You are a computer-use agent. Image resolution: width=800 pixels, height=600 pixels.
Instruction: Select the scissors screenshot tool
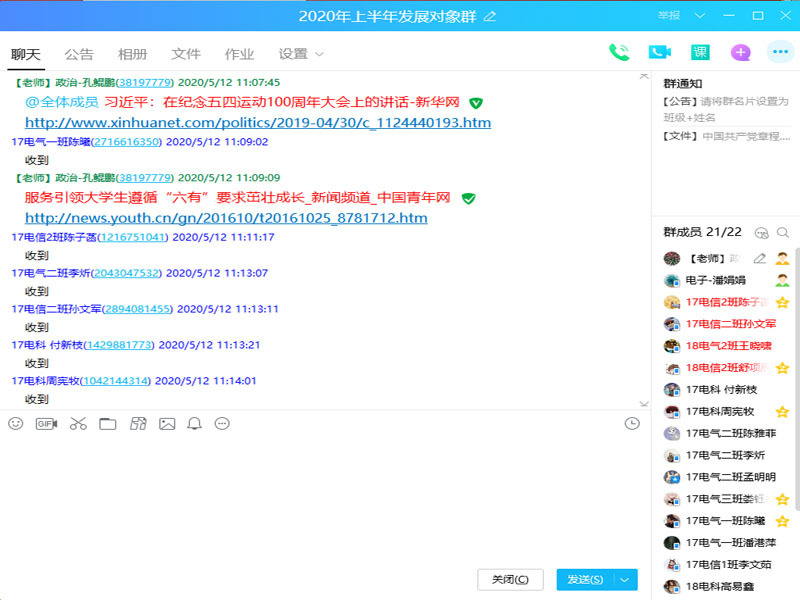pos(78,424)
